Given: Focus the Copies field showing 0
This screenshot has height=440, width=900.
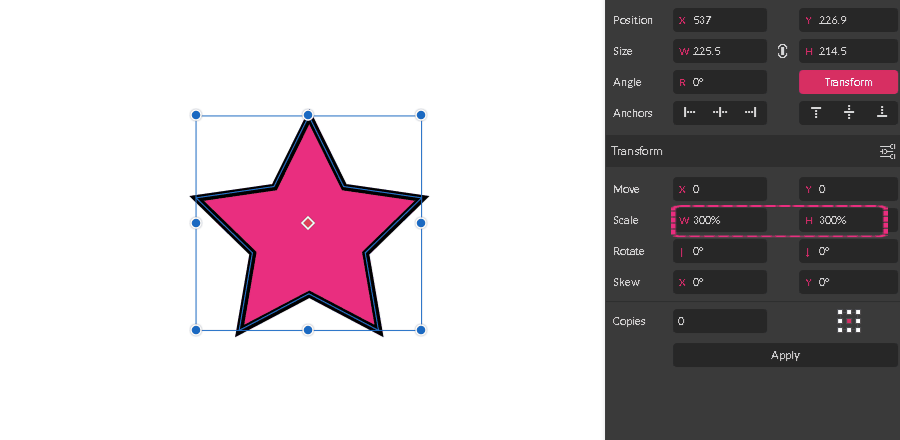Looking at the screenshot, I should point(720,321).
